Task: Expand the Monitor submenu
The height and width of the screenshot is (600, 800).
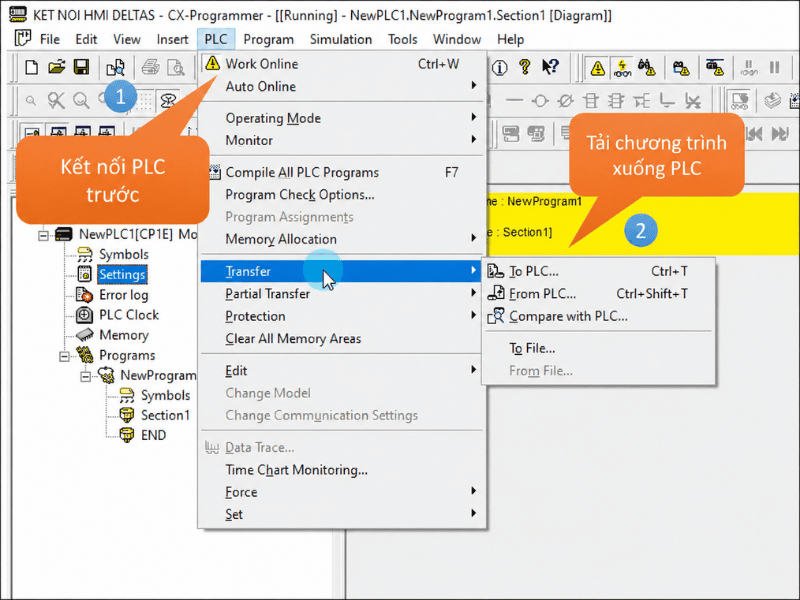Action: [x=342, y=140]
